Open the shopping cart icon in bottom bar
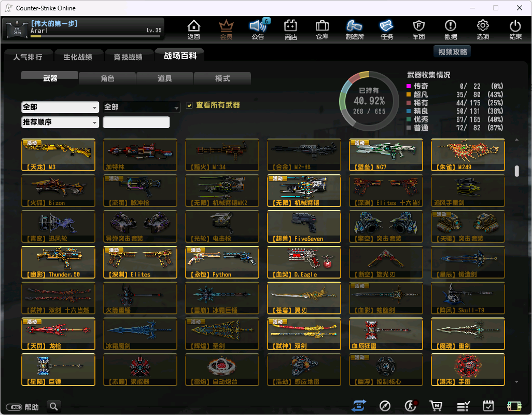The height and width of the screenshot is (415, 532). (x=436, y=406)
